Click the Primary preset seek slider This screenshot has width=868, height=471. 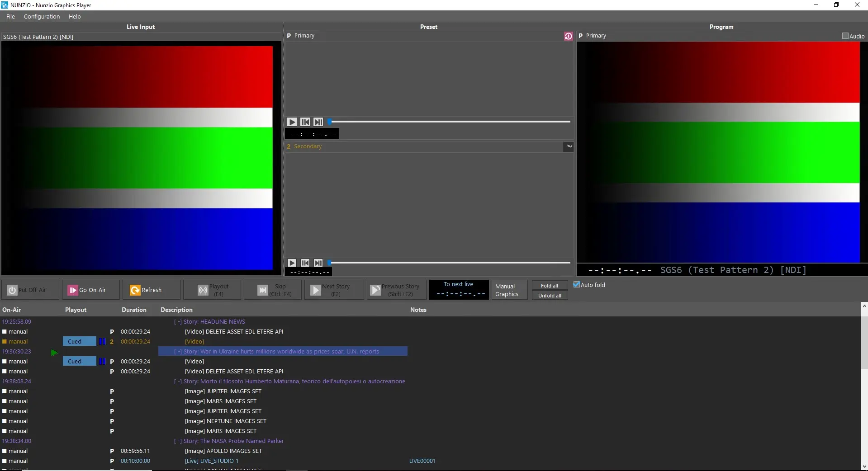point(450,122)
